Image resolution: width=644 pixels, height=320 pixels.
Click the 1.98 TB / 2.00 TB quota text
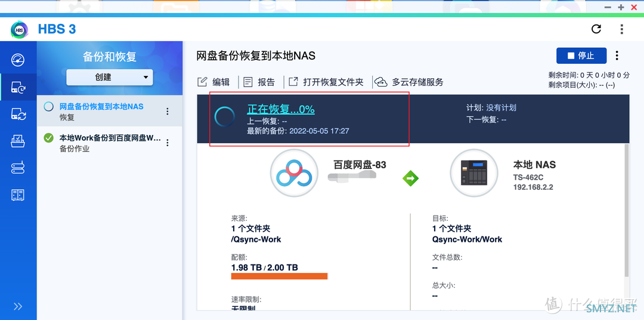click(265, 267)
